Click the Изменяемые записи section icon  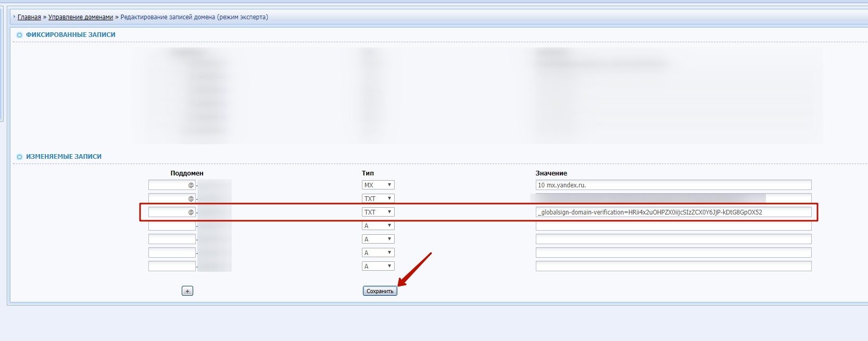(x=20, y=157)
